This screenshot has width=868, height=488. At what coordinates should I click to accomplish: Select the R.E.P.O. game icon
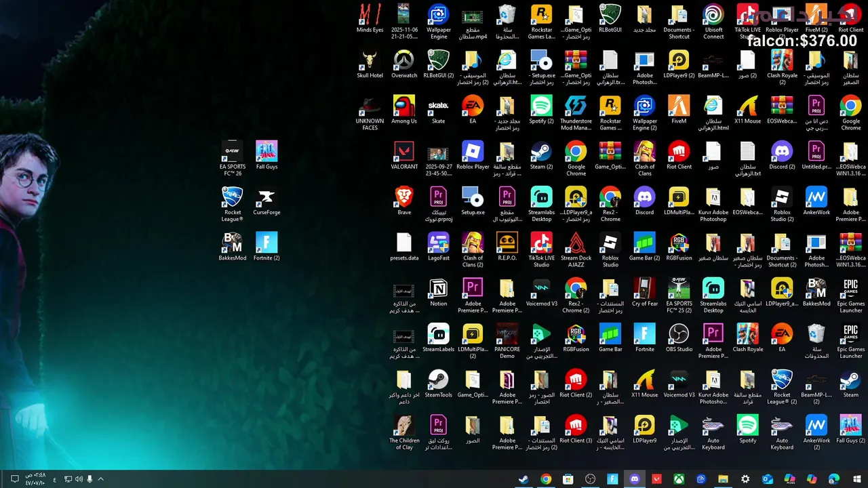(507, 246)
